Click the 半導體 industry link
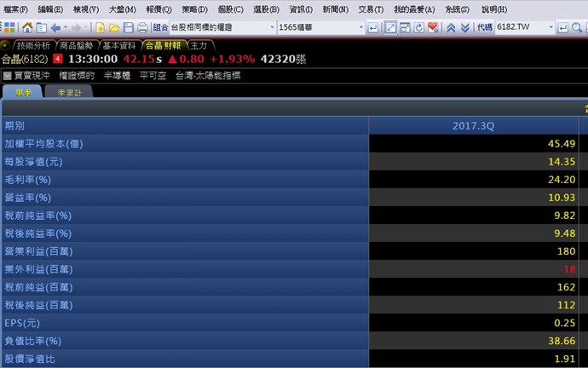 coord(117,75)
